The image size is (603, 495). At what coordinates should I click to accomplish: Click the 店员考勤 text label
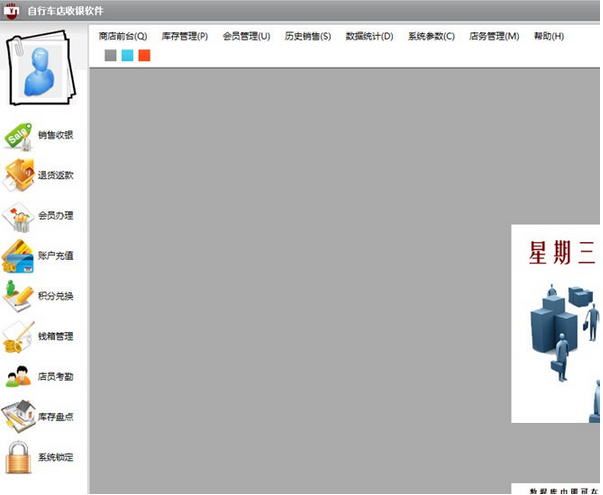55,377
